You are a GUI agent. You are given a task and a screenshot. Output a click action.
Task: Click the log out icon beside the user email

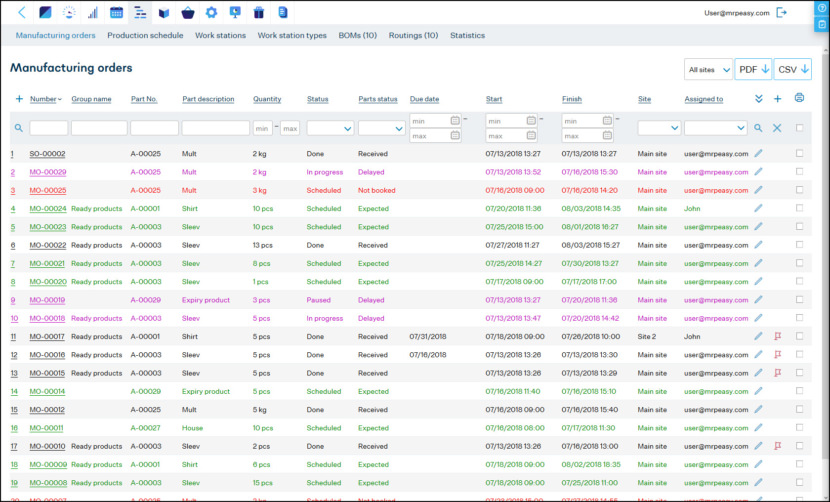(x=782, y=13)
